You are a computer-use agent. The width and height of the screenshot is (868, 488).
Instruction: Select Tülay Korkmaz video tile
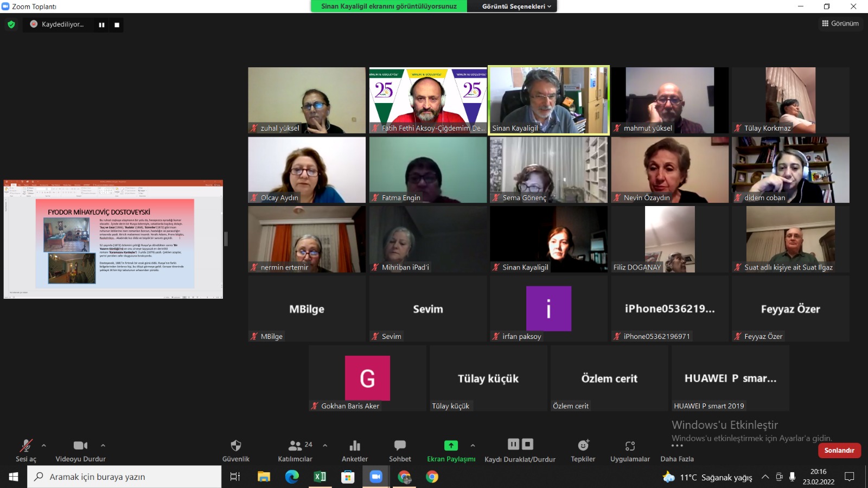[790, 100]
